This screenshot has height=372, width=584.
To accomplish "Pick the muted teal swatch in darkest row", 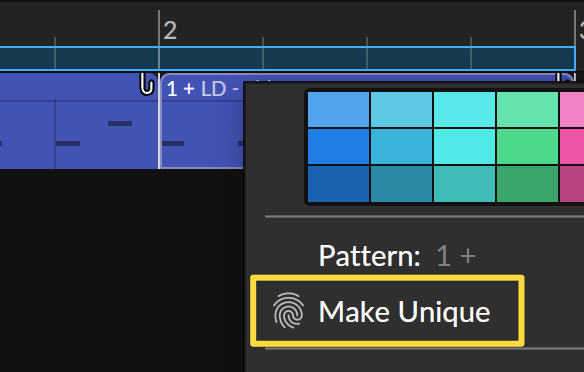I will (464, 184).
